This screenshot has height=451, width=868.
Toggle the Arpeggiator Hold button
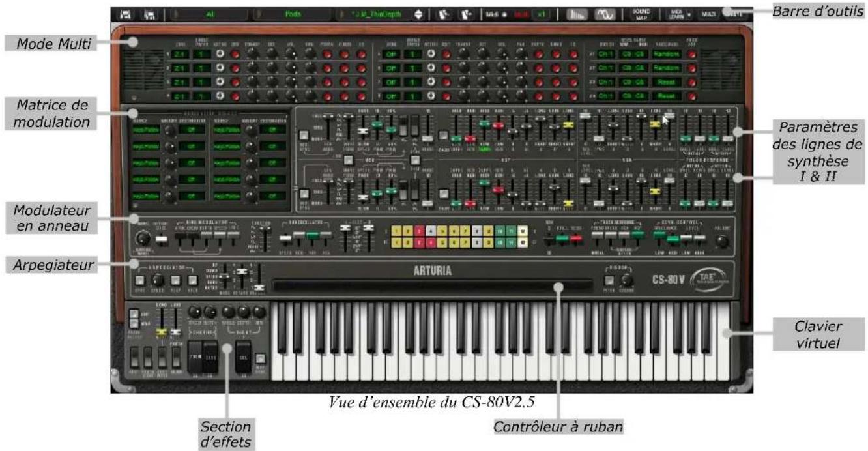pyautogui.click(x=193, y=280)
